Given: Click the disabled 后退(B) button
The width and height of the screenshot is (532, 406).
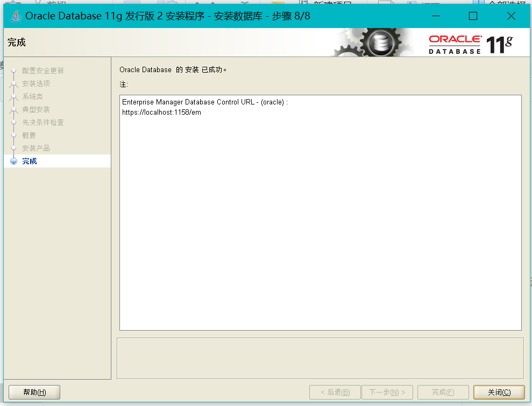Looking at the screenshot, I should click(335, 392).
